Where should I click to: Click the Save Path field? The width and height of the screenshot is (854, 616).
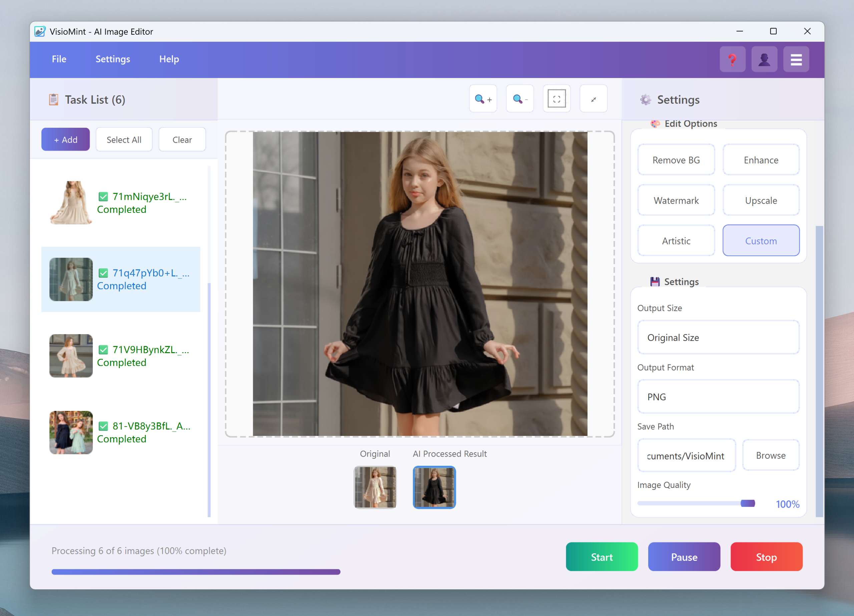(686, 456)
